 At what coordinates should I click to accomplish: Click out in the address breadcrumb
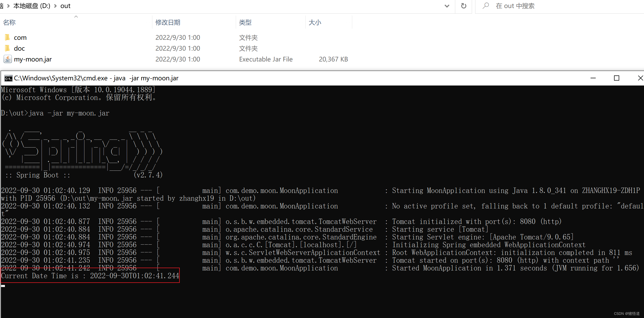[x=65, y=6]
